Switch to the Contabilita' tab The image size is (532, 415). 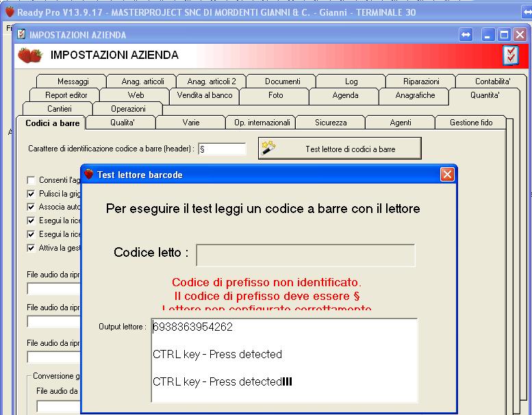coord(492,81)
